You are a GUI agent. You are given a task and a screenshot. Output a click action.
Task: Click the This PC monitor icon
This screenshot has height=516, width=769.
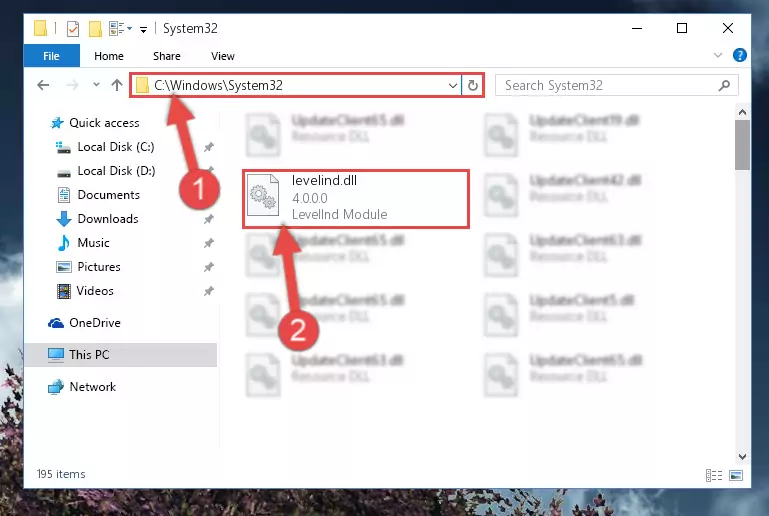pyautogui.click(x=56, y=355)
